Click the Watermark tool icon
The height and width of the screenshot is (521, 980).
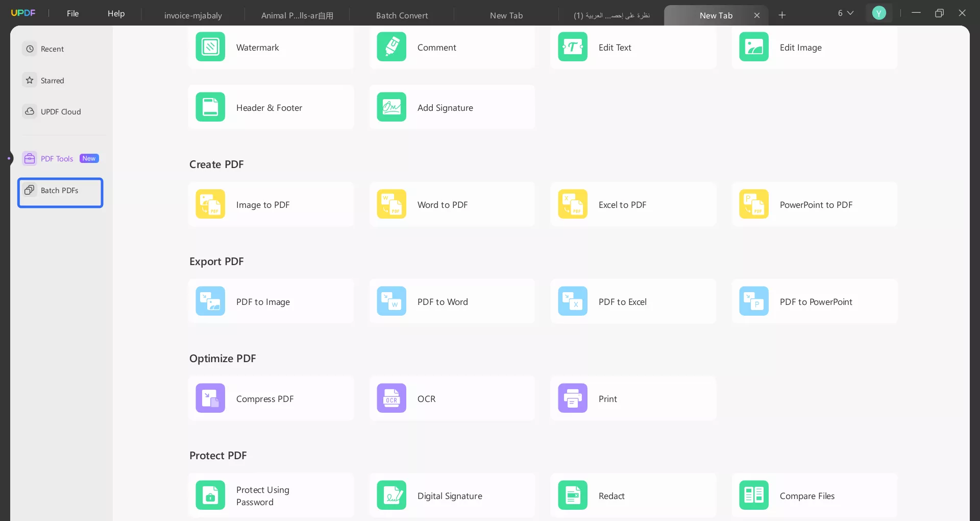pyautogui.click(x=210, y=47)
